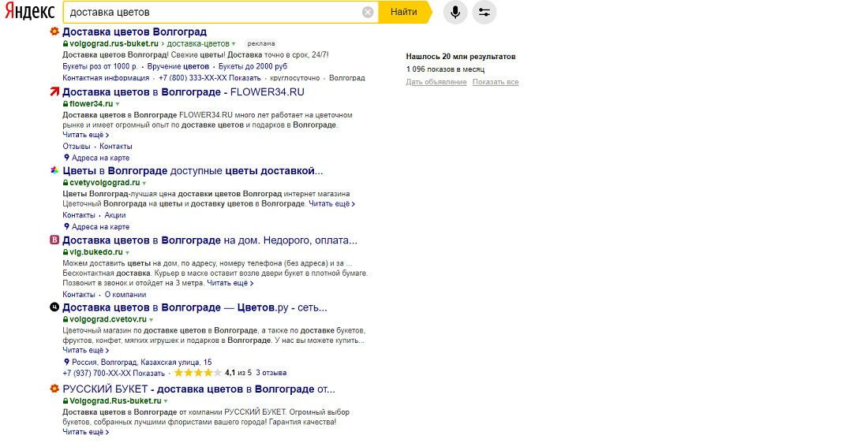Expand the dropdown arrow next to vlg.bukedo.ru
The width and height of the screenshot is (868, 443).
pyautogui.click(x=127, y=253)
